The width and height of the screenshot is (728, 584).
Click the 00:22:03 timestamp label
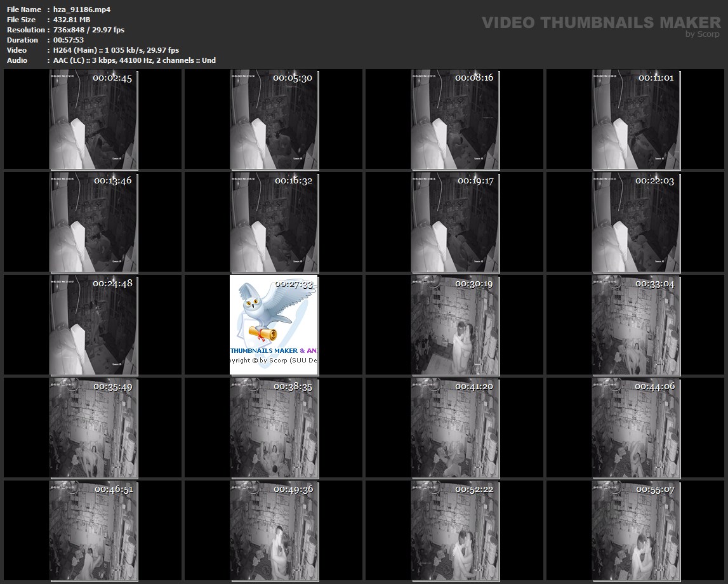pyautogui.click(x=654, y=181)
